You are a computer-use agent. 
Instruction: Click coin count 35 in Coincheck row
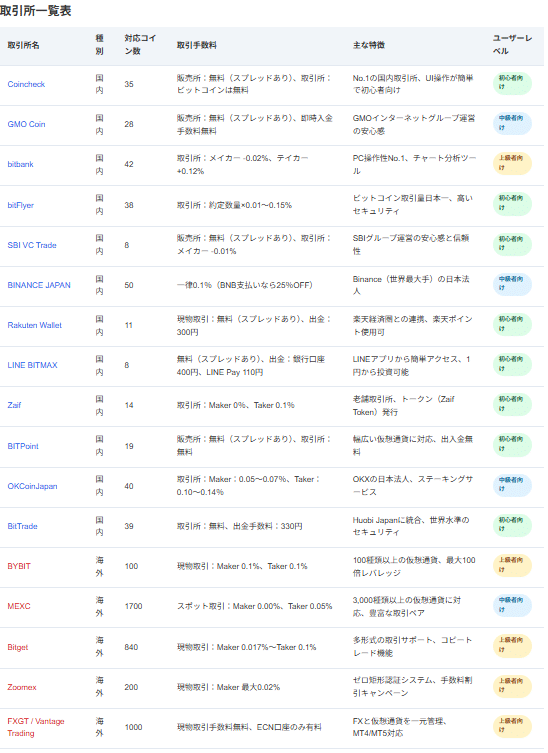click(x=129, y=84)
